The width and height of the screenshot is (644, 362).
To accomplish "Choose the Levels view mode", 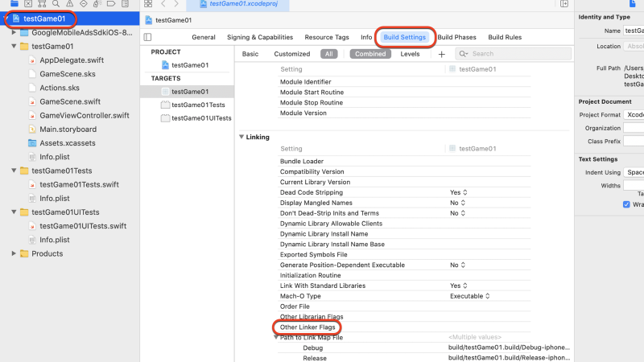I will point(410,54).
